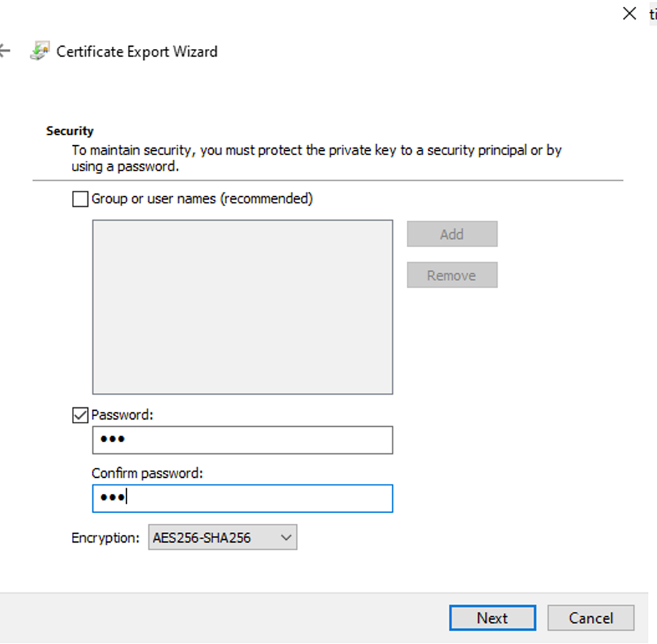Open the Encryption dropdown showing AES256-SHA256

pos(222,538)
